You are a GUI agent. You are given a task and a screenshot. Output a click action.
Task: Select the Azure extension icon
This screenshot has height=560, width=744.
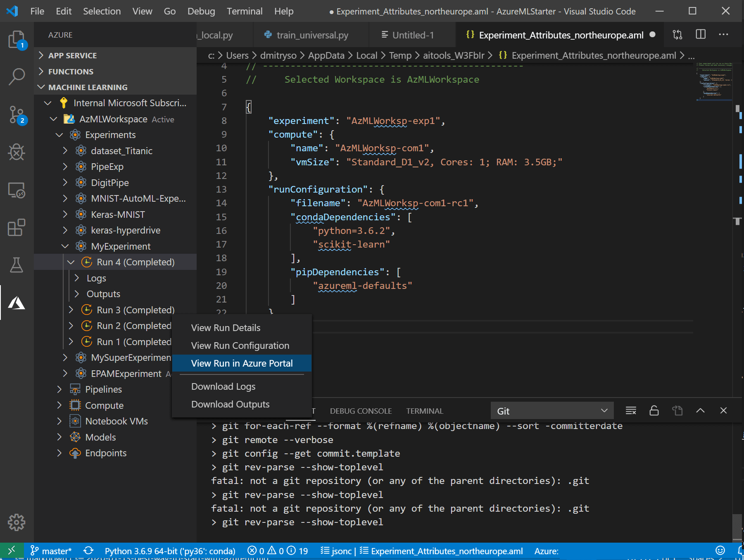[x=17, y=303]
